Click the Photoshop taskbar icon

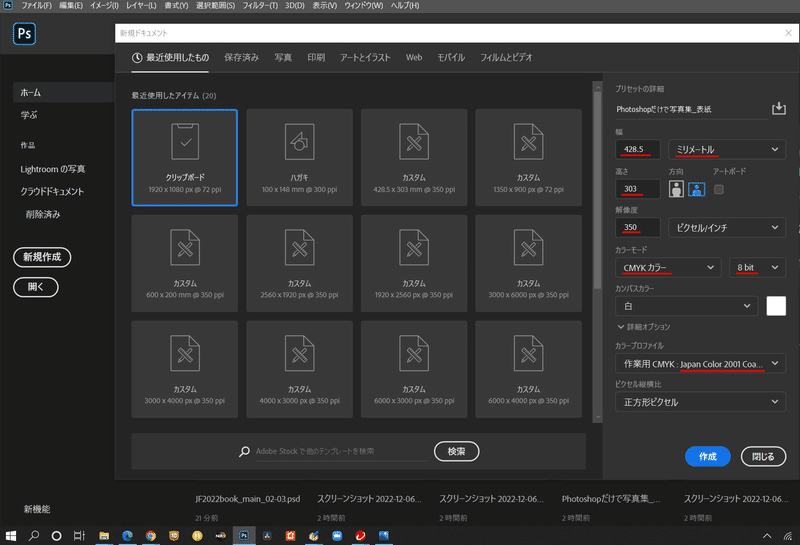coord(244,536)
